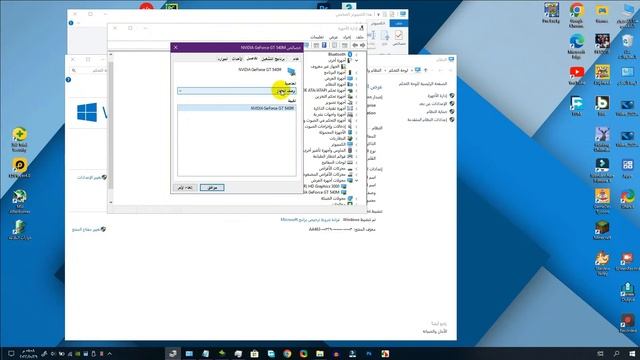
Task: Select قوائم انتظار الطباعة category
Action: (x=332, y=156)
